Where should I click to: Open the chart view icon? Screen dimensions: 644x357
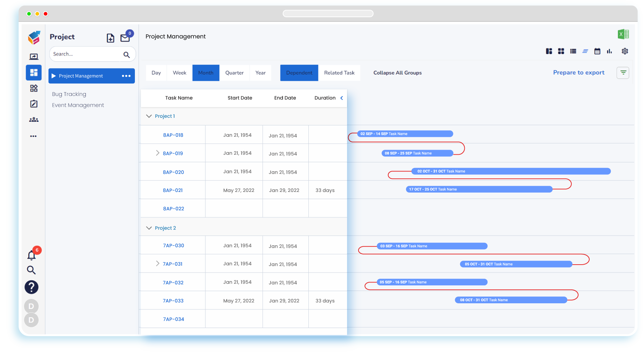(609, 51)
